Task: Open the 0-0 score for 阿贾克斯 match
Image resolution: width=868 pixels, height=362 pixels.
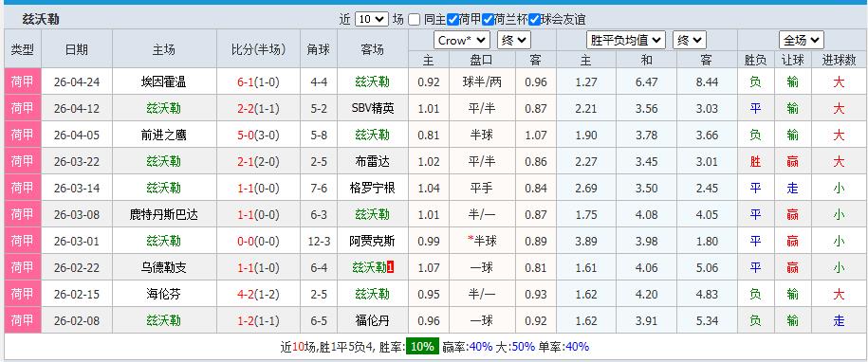Action: 246,242
